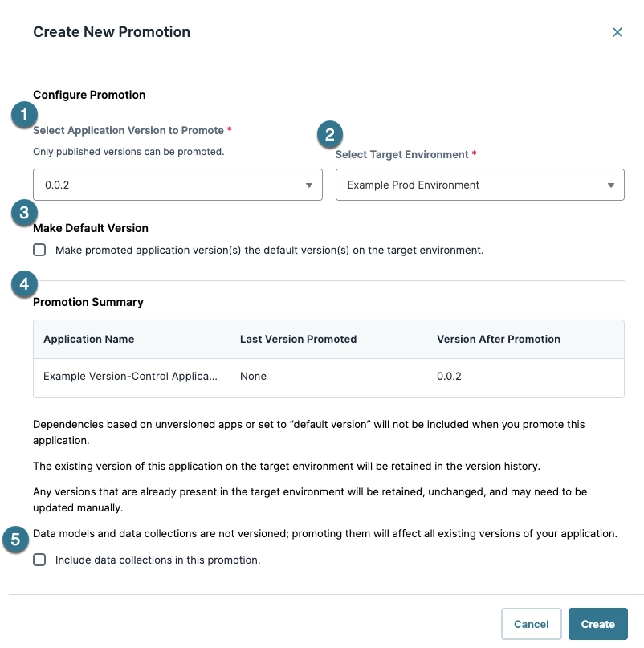The image size is (644, 648).
Task: Close the Create New Promotion dialog
Action: pos(618,32)
